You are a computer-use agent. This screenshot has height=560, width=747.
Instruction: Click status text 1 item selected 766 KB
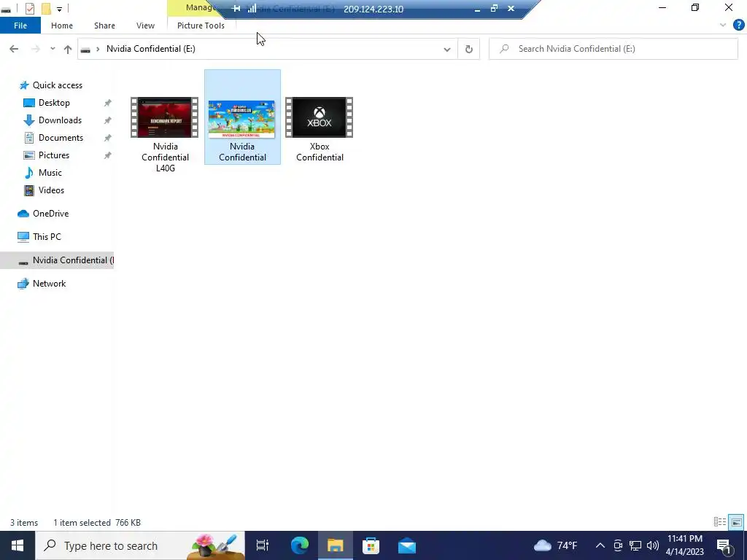click(x=97, y=522)
